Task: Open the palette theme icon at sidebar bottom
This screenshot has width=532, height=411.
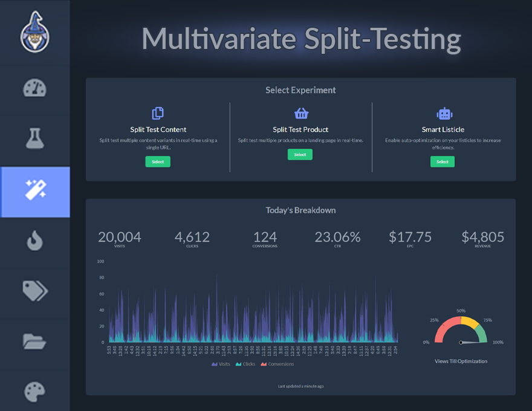Action: (34, 392)
